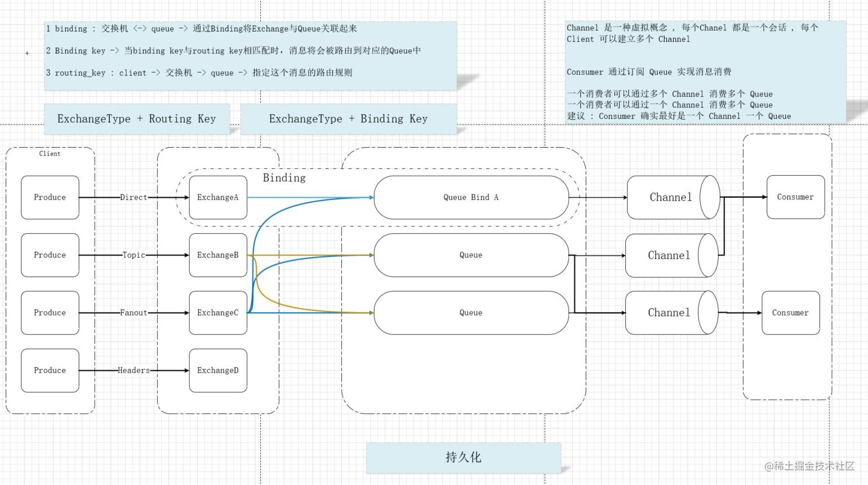
Task: Select the ExchangeB node
Action: point(218,255)
